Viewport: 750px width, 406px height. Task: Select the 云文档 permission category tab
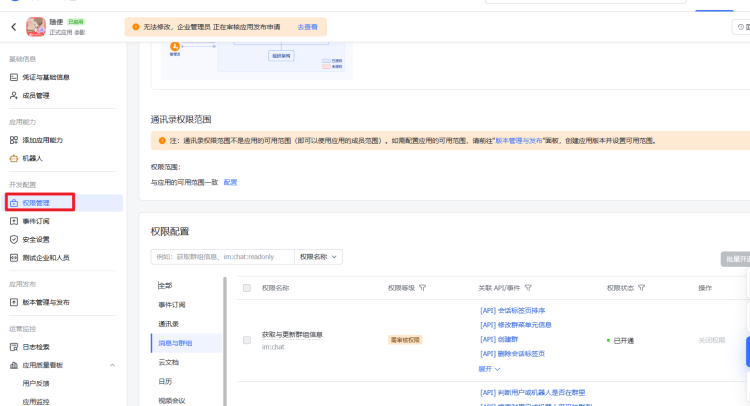(x=169, y=362)
